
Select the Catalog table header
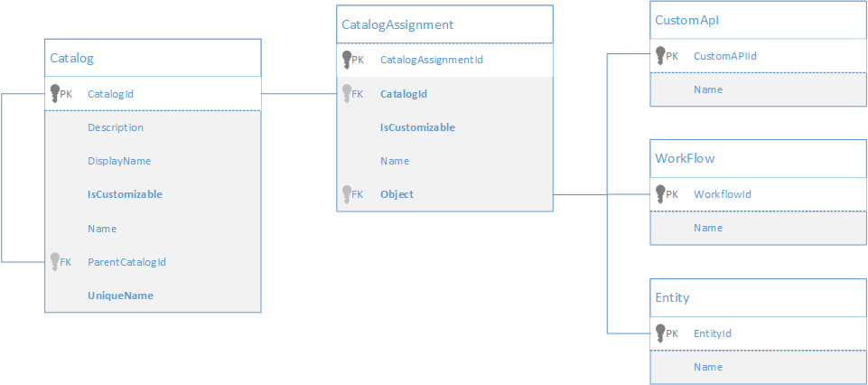pyautogui.click(x=72, y=59)
